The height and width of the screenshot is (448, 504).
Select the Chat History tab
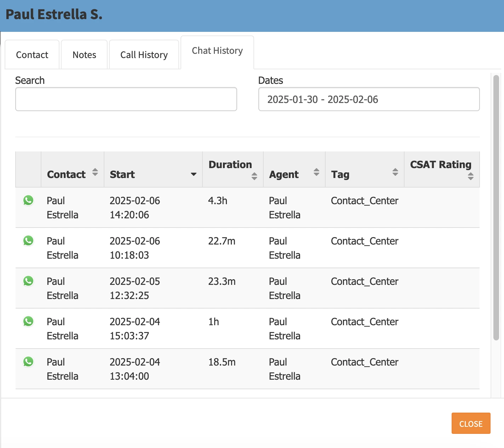tap(217, 51)
